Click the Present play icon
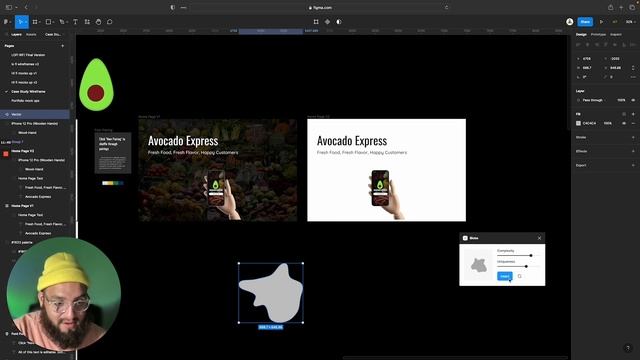The width and height of the screenshot is (640, 360). point(601,22)
